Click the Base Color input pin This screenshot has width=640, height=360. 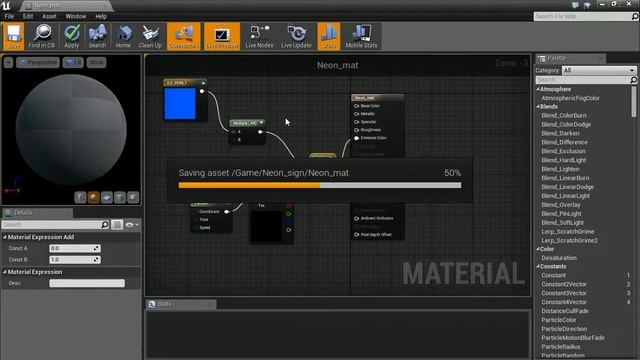[356, 106]
